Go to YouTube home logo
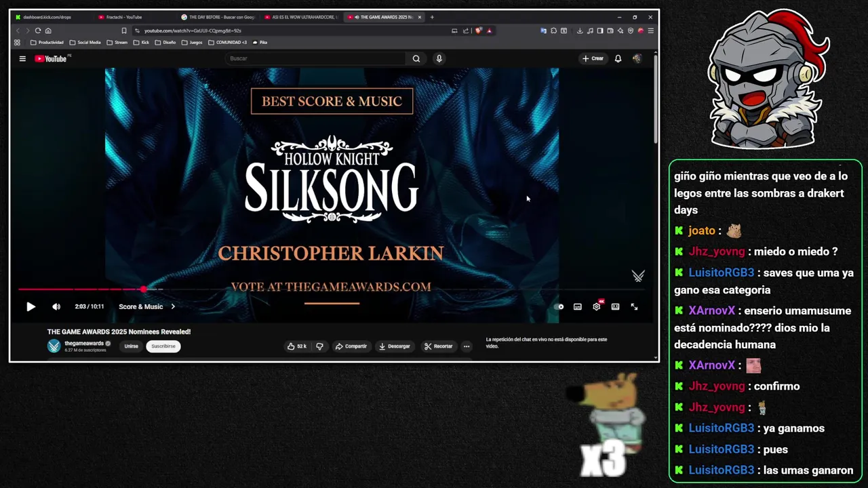The image size is (868, 488). 51,59
